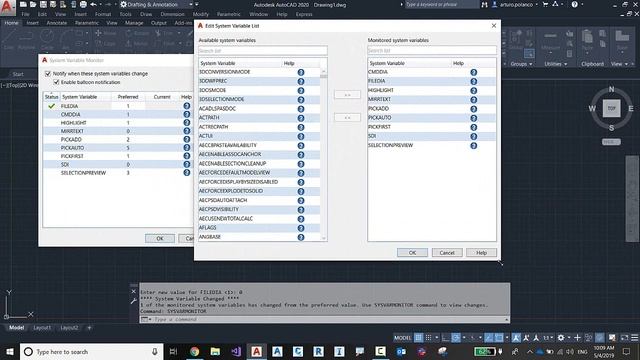
Task: Click the >> add to monitored list button
Action: 347,95
